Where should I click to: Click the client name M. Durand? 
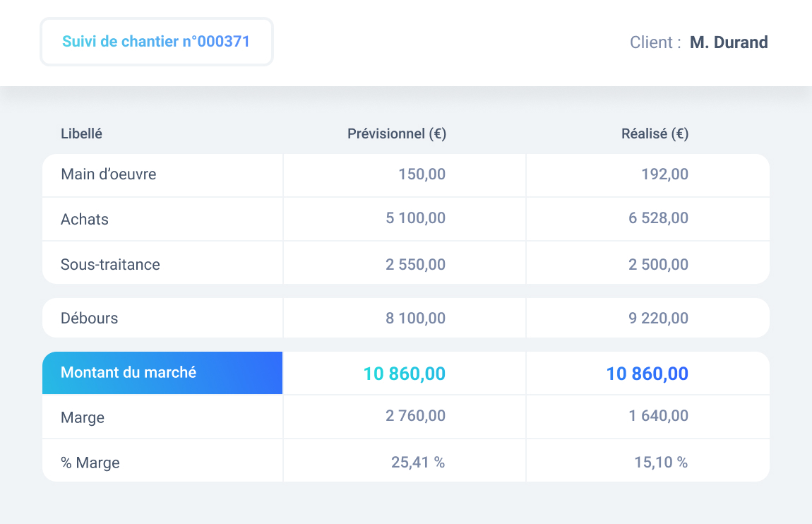729,42
